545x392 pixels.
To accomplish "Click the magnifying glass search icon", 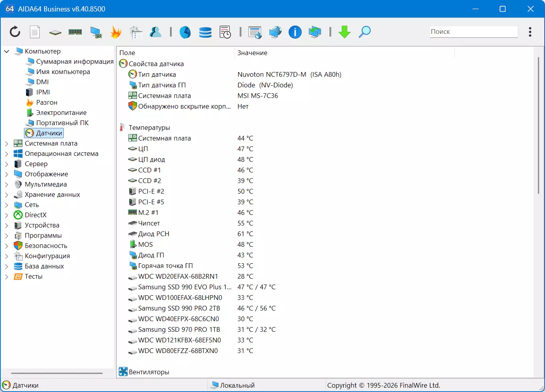I will [365, 32].
